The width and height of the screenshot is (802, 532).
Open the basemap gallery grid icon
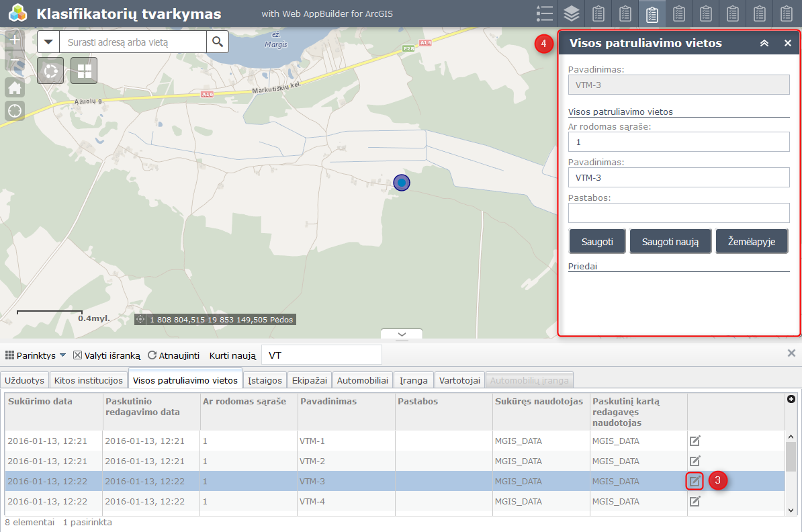tap(84, 71)
